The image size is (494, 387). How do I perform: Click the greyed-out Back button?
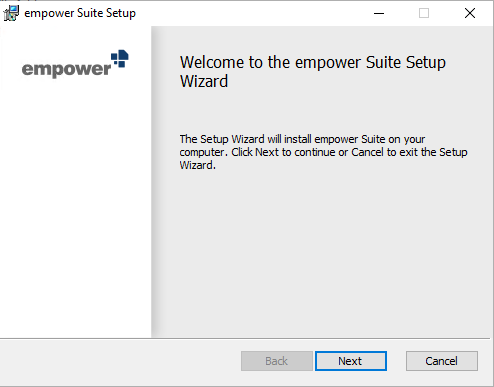(x=277, y=361)
